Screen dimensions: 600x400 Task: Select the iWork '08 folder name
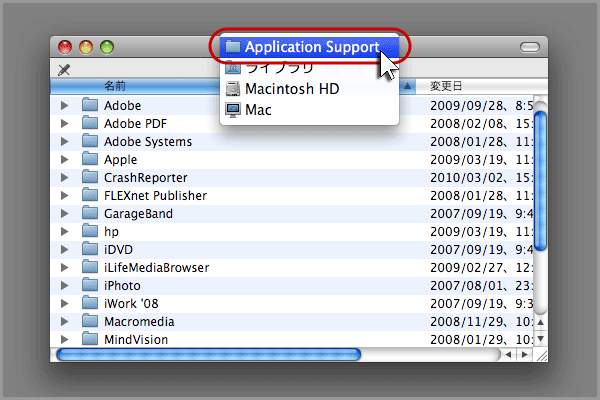[131, 304]
